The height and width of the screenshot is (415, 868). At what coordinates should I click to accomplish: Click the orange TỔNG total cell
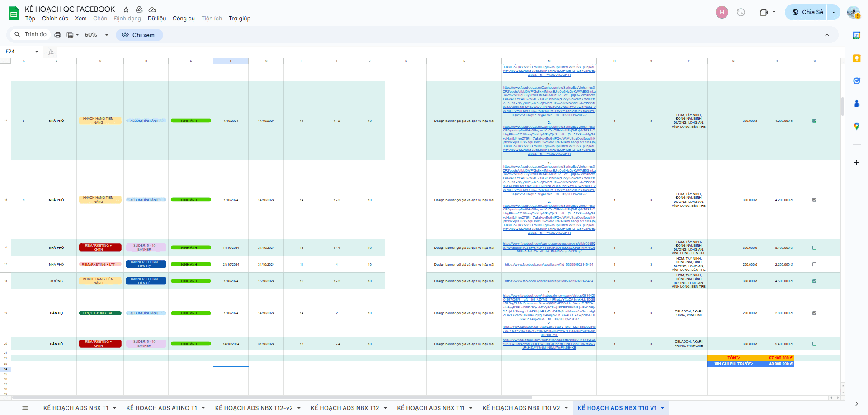point(733,358)
